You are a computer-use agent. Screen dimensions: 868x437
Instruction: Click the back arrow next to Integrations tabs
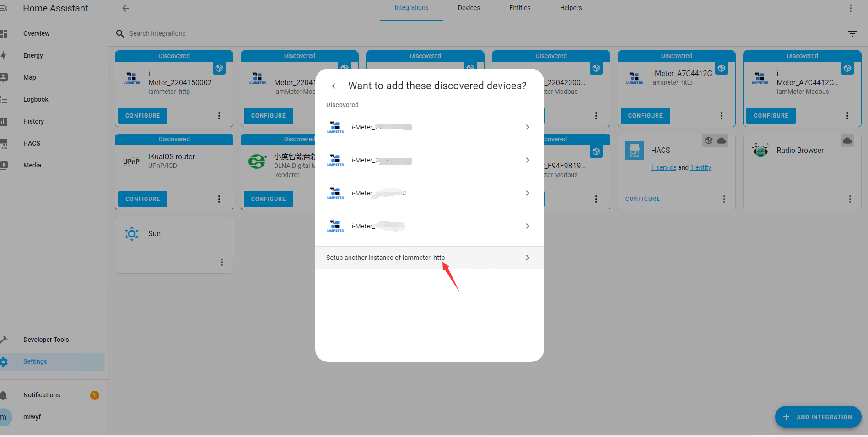(x=126, y=8)
